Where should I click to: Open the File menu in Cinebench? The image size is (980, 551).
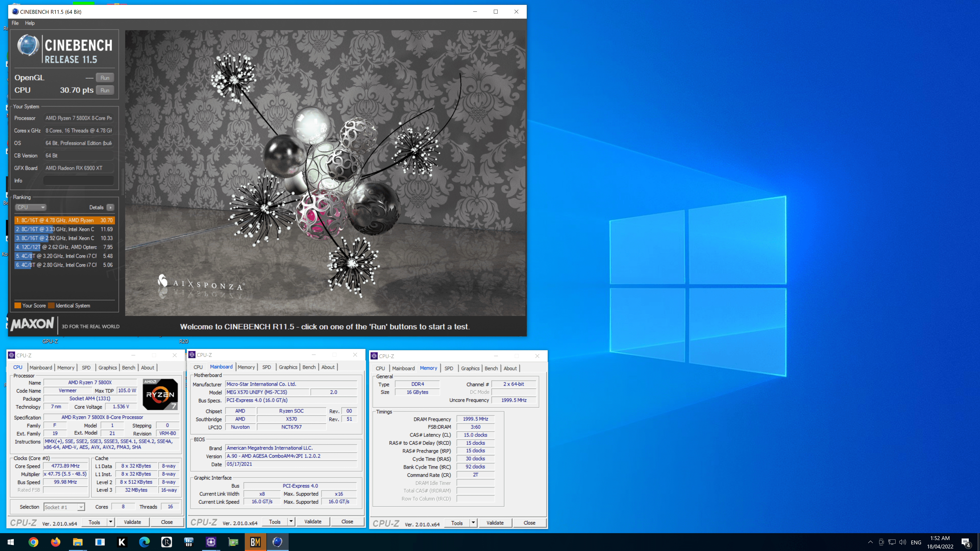[15, 23]
